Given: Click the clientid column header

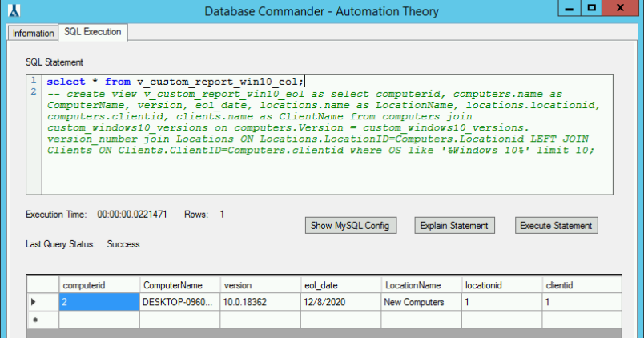Looking at the screenshot, I should 581,284.
